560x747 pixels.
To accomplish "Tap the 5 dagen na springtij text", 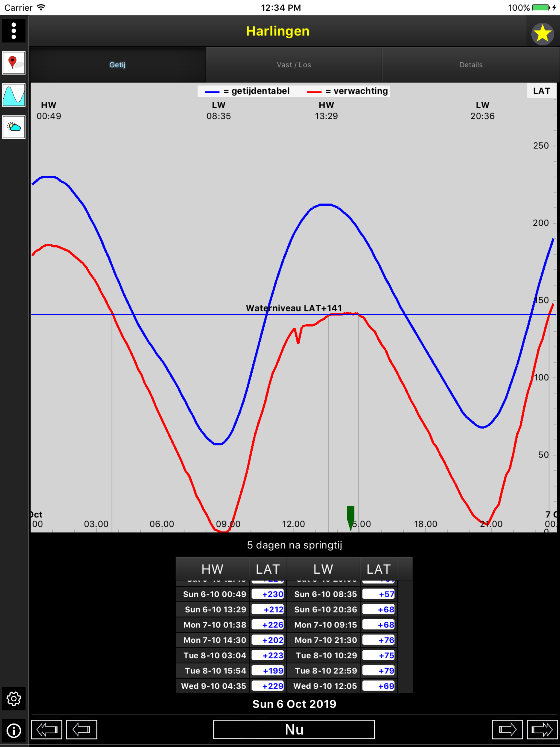I will pyautogui.click(x=294, y=545).
